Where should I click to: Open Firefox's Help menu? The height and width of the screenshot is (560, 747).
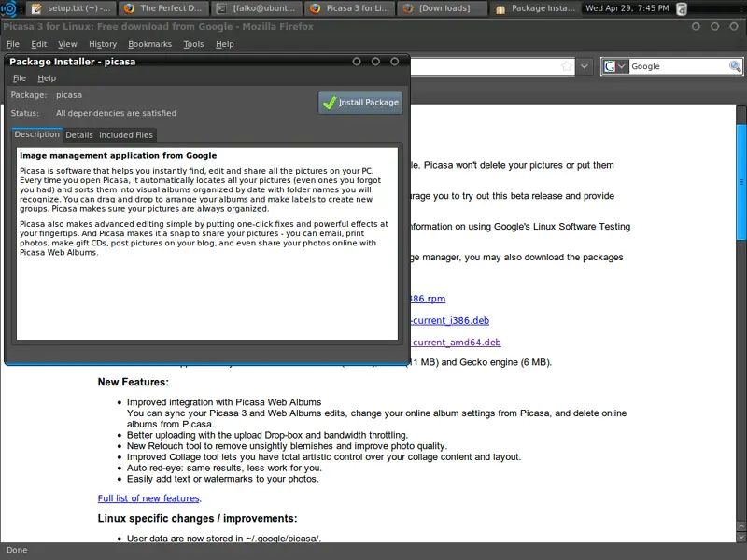click(x=224, y=44)
